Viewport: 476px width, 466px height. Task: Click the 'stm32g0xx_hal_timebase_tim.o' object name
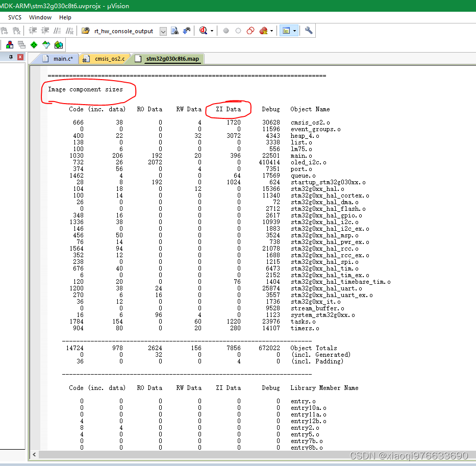tap(341, 282)
